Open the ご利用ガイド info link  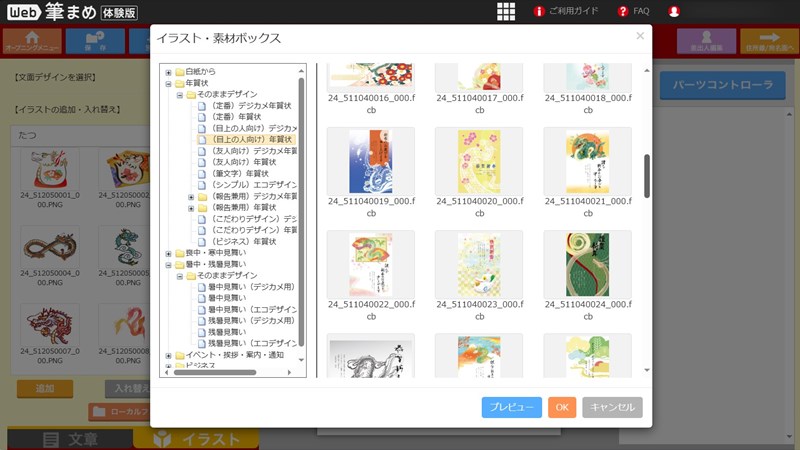[566, 11]
